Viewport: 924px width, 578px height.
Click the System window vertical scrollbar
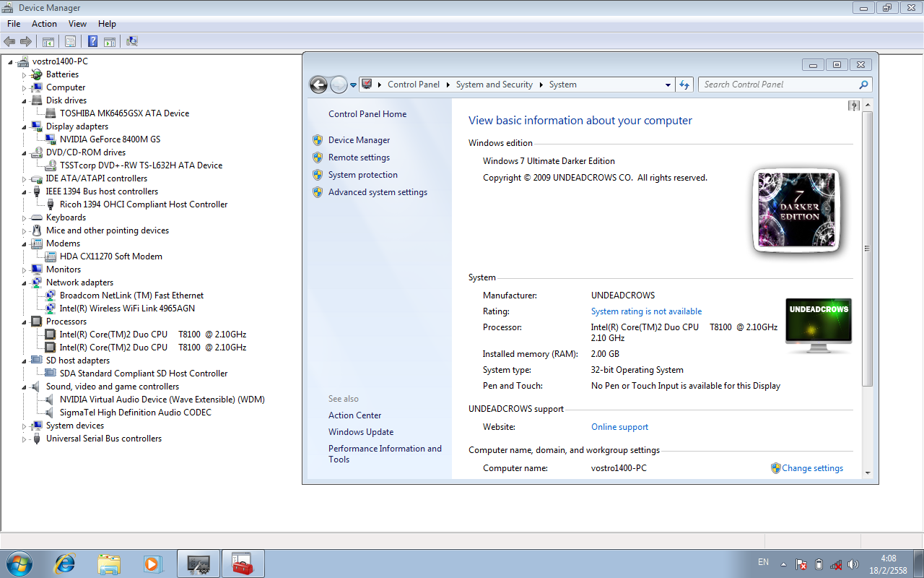point(867,249)
